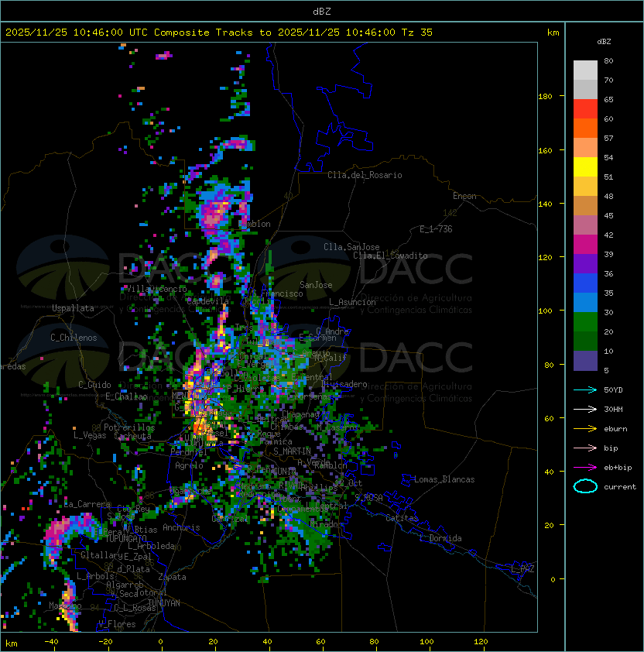Click the 'TUNUYAN' map label
Image resolution: width=644 pixels, height=652 pixels.
click(x=164, y=603)
